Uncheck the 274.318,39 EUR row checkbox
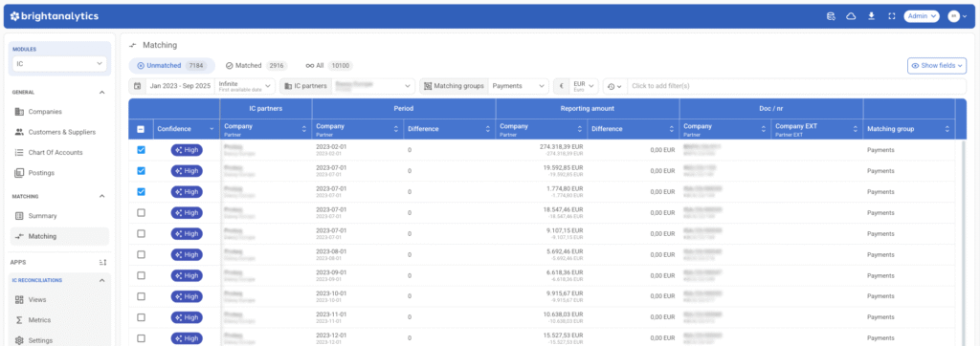 click(x=141, y=150)
